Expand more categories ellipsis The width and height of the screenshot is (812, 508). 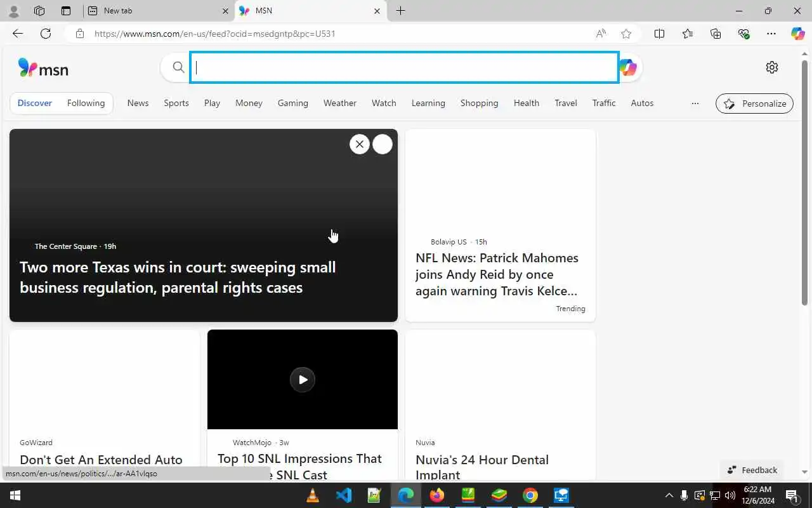[x=695, y=103]
